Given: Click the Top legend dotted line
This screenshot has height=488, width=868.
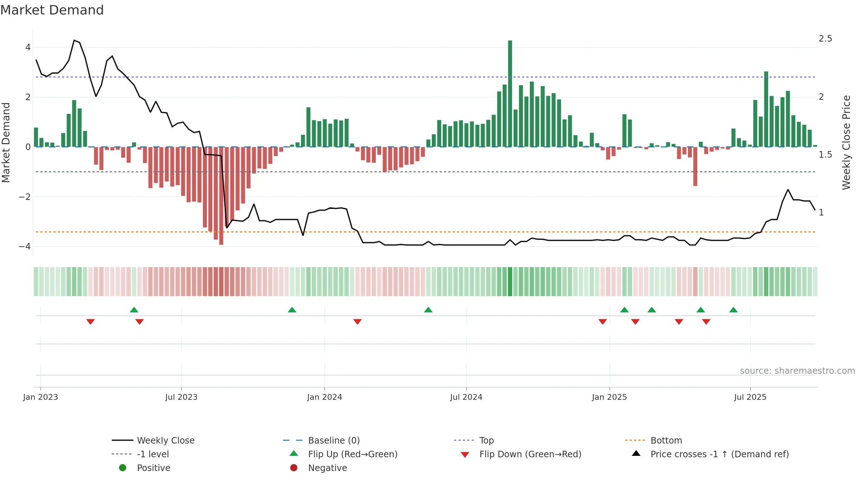Looking at the screenshot, I should [464, 440].
